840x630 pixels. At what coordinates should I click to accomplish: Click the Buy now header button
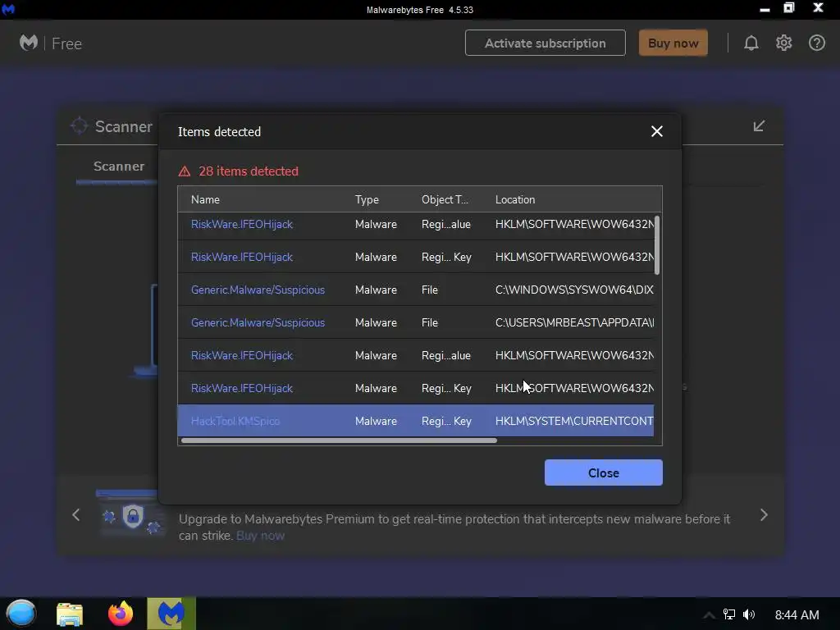pos(673,43)
